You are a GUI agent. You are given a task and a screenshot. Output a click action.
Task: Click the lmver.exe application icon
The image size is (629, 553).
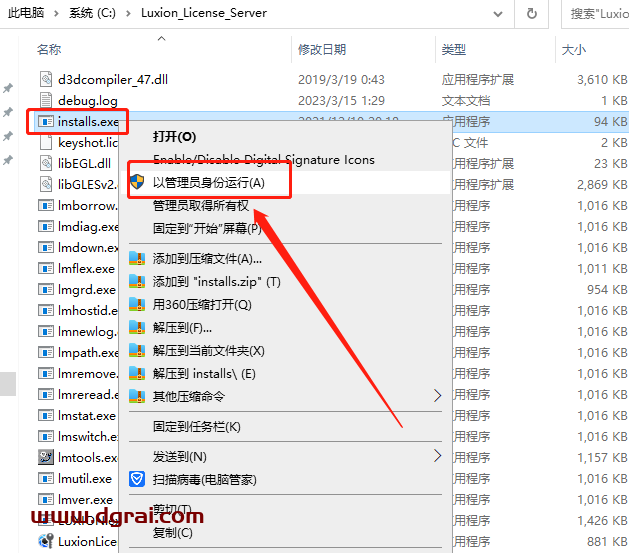click(x=46, y=500)
